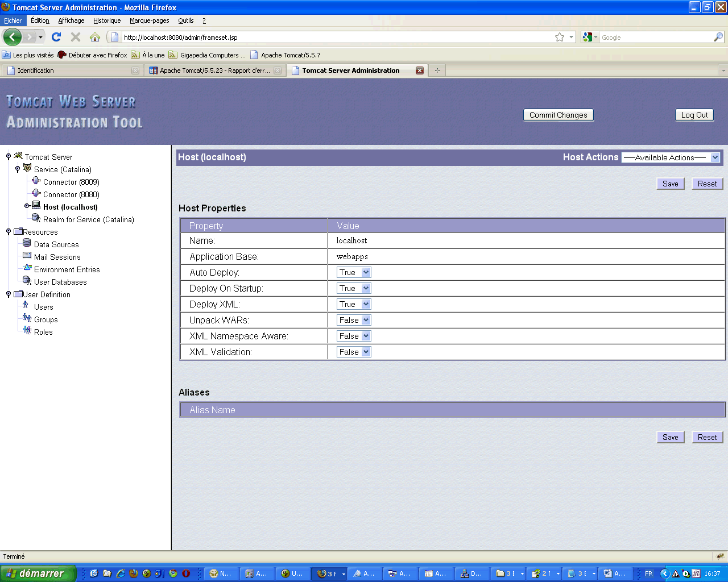The image size is (728, 582).
Task: Click the Environment Entries icon
Action: [27, 268]
